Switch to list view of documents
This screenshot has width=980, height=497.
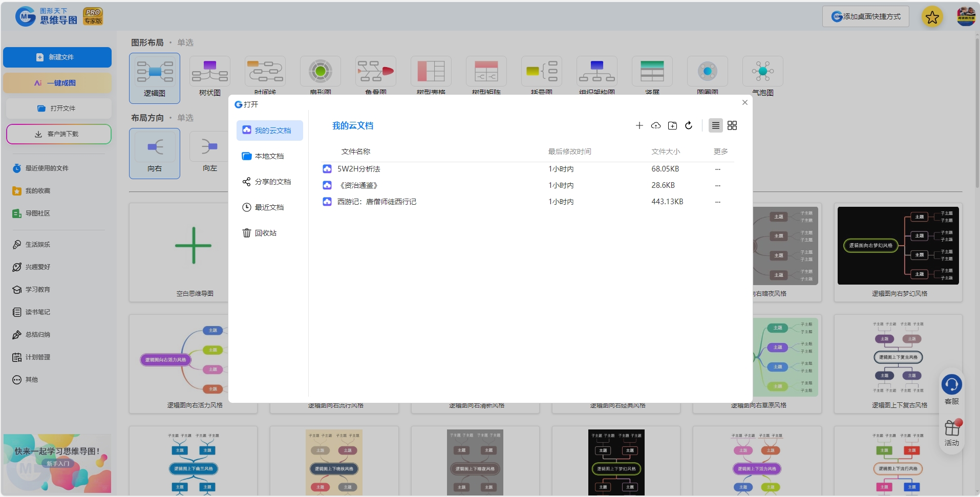coord(716,125)
